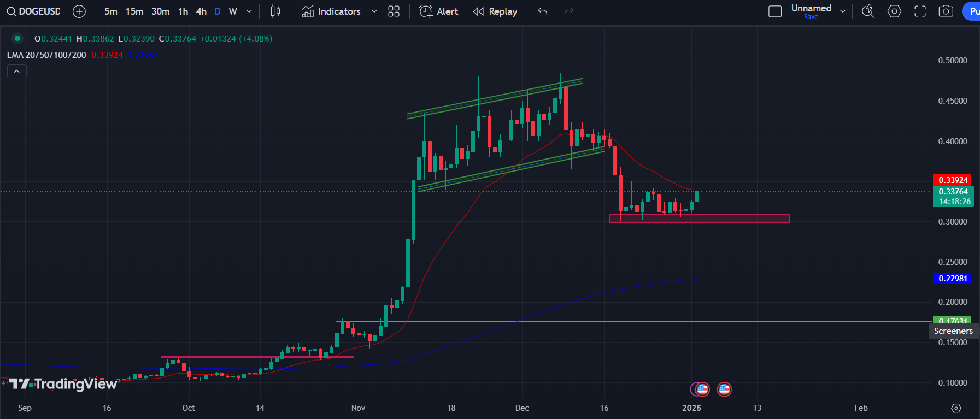Enter fullscreen mode
980x419 pixels.
click(x=920, y=11)
